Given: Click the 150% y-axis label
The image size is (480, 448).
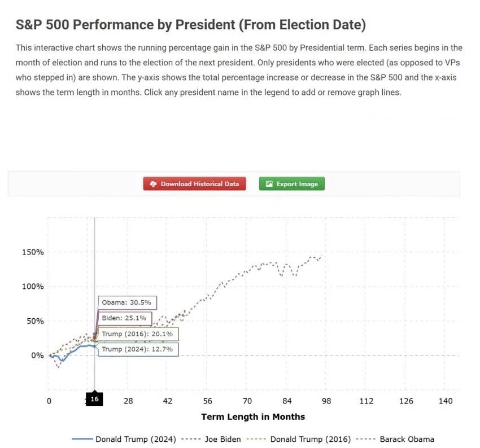Looking at the screenshot, I should 33,252.
